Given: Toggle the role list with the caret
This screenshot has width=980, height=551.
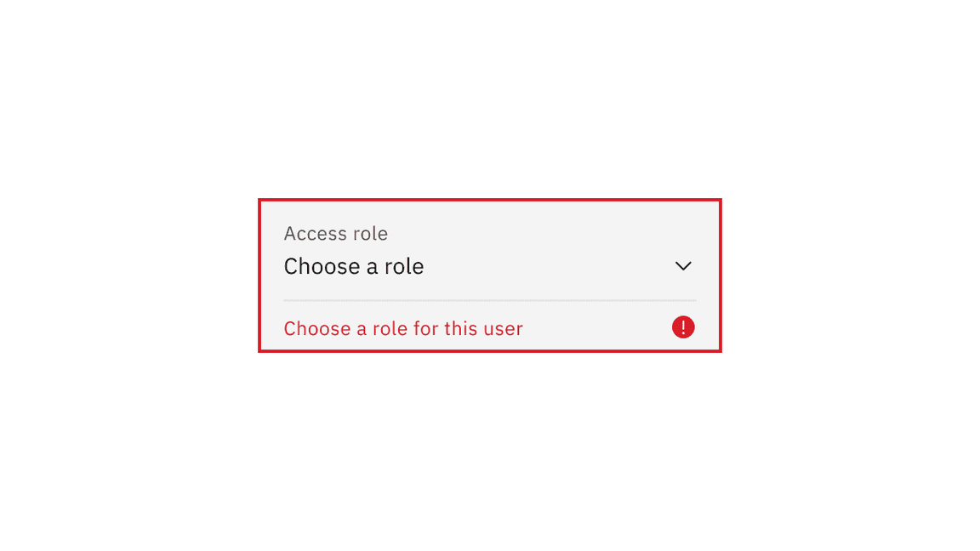Looking at the screenshot, I should (x=683, y=266).
